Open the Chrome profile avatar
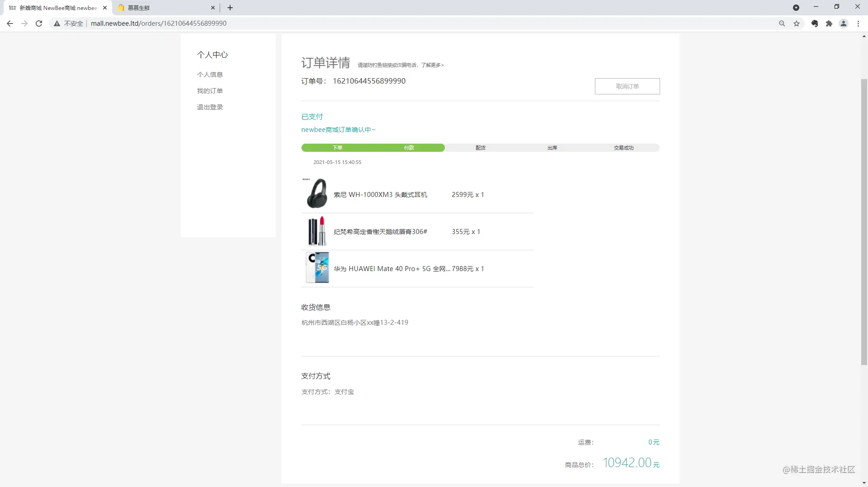The height and width of the screenshot is (487, 868). pyautogui.click(x=844, y=23)
